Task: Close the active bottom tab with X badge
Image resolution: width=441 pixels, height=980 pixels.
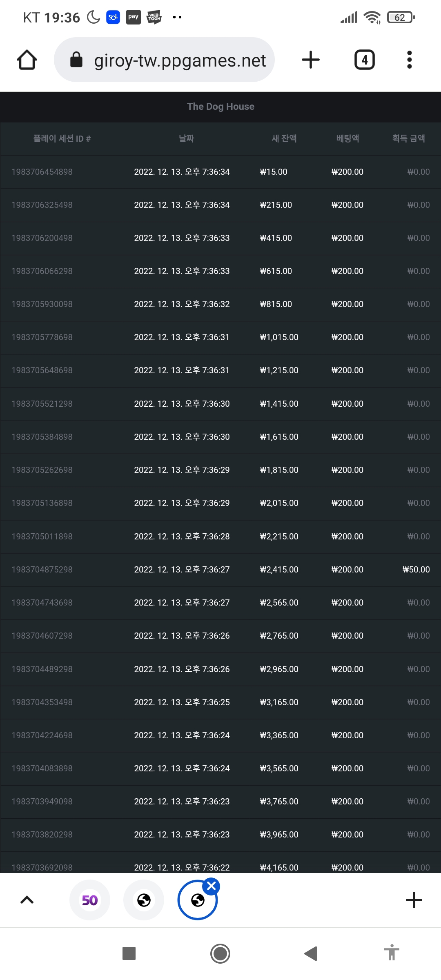Action: point(212,886)
